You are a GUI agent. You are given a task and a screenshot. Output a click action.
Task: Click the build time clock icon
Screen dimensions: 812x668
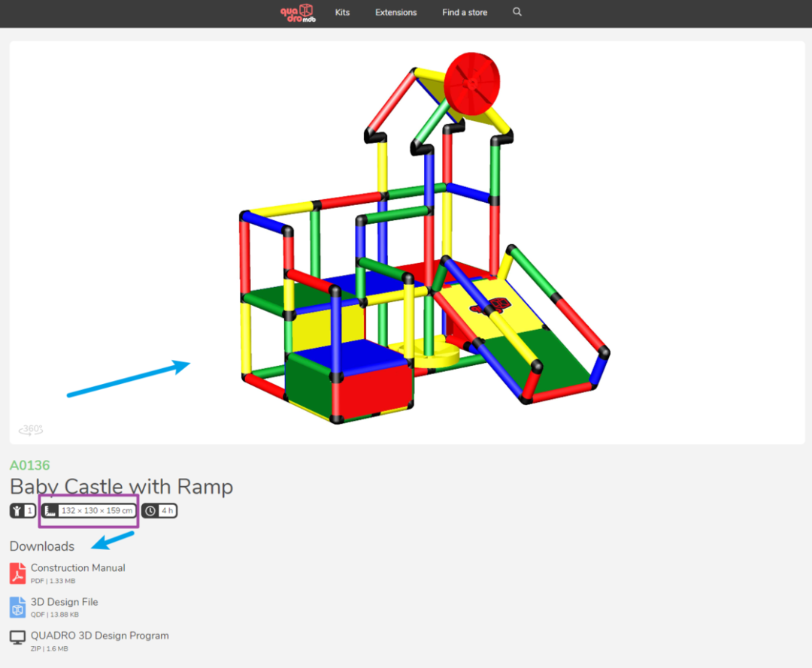click(150, 511)
